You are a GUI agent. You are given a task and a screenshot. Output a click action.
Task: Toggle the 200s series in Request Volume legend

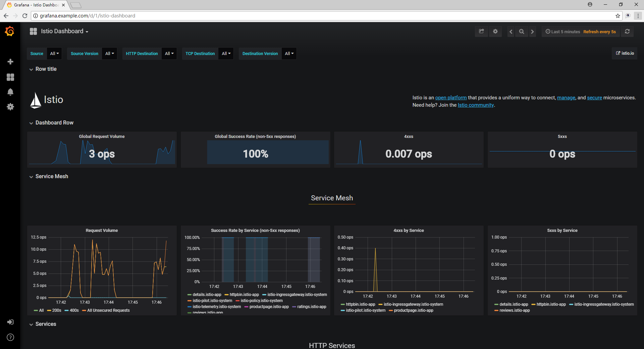tap(57, 310)
